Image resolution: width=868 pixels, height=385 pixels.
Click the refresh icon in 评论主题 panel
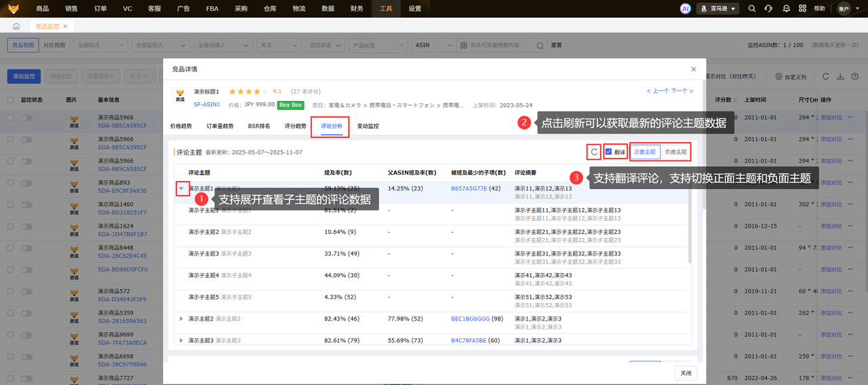click(x=594, y=152)
